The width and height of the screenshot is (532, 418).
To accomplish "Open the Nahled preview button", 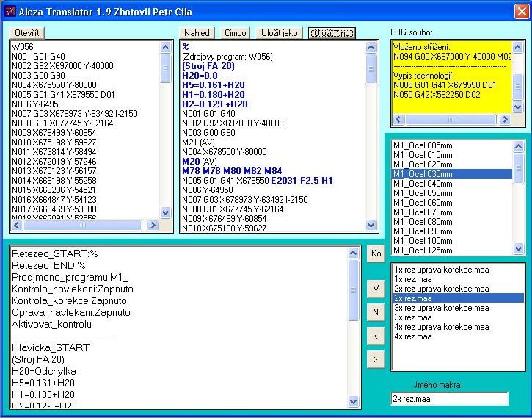I will 197,33.
